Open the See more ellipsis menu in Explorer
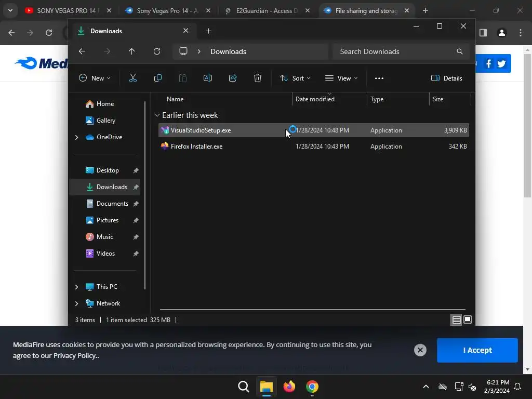Image resolution: width=532 pixels, height=399 pixels. point(379,78)
